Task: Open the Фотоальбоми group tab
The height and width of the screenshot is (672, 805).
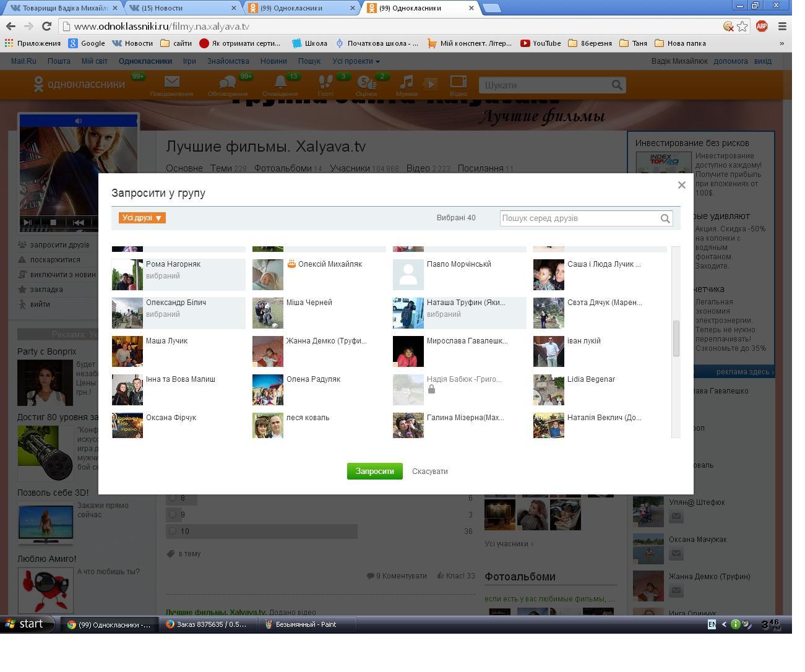Action: 283,168
